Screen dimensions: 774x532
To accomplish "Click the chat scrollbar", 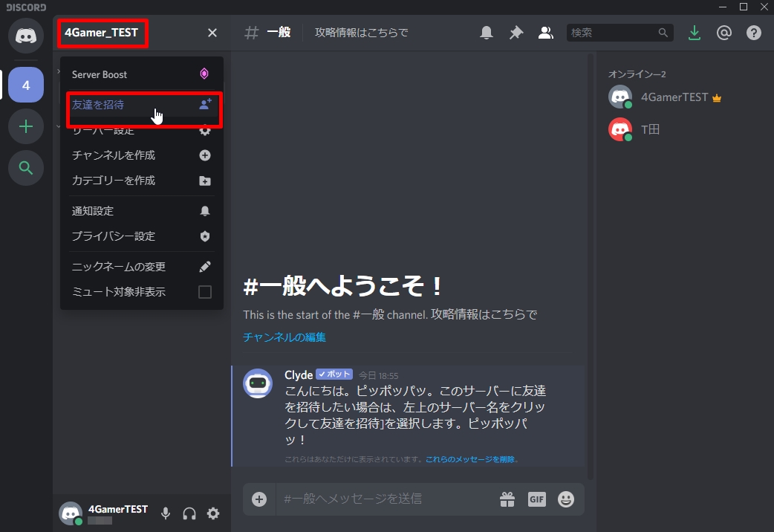I will tap(591, 267).
